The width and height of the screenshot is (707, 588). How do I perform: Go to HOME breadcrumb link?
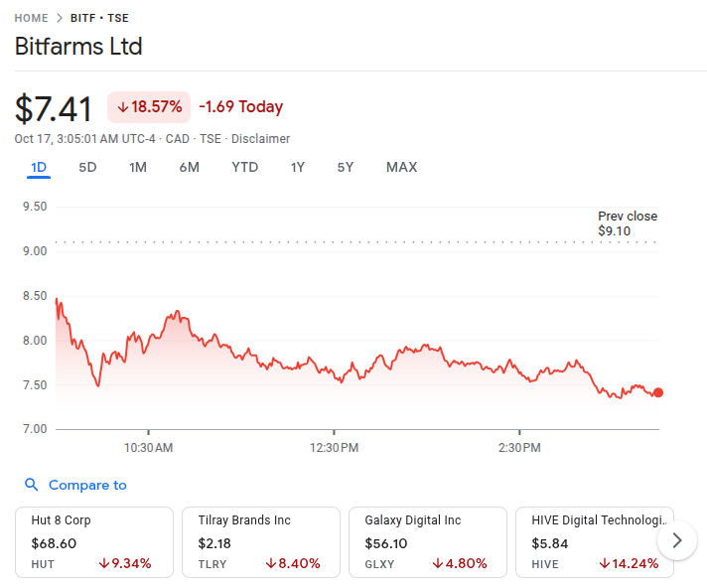(32, 18)
